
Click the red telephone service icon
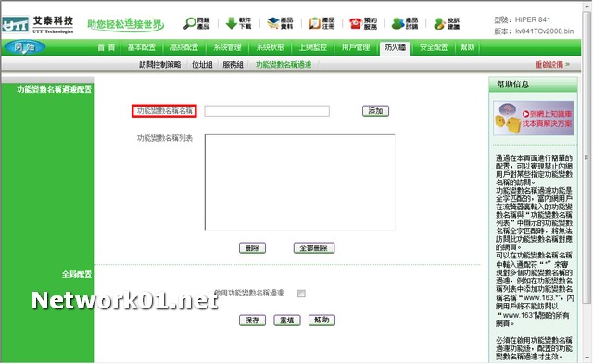[356, 23]
